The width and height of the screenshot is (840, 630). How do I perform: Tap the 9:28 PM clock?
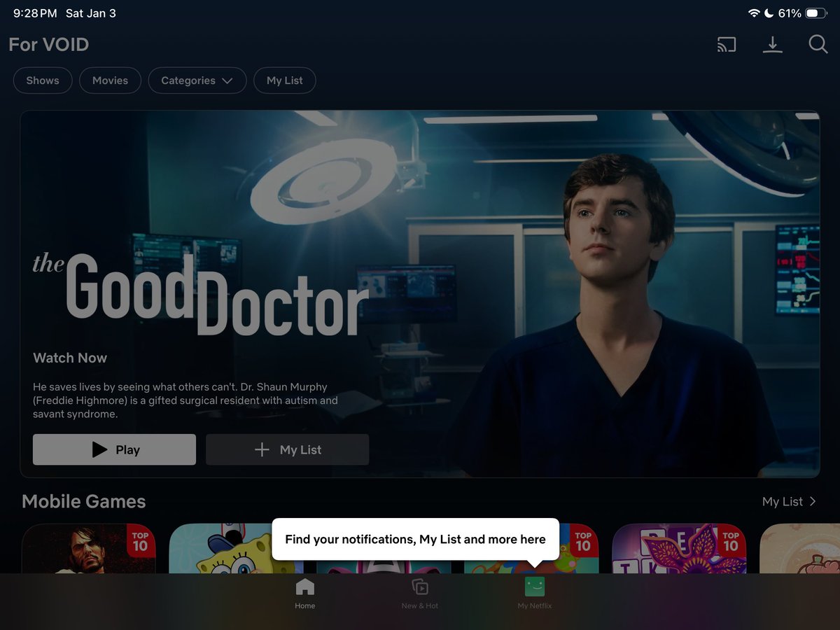coord(35,13)
